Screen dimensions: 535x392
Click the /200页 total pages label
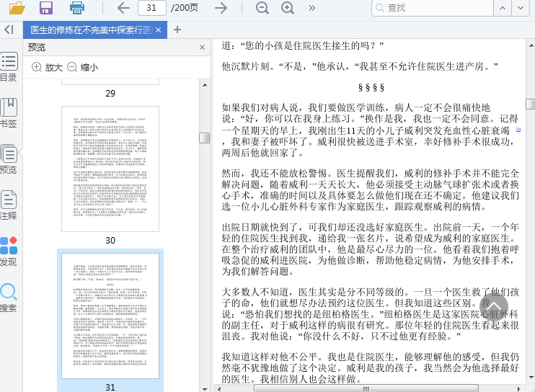185,8
